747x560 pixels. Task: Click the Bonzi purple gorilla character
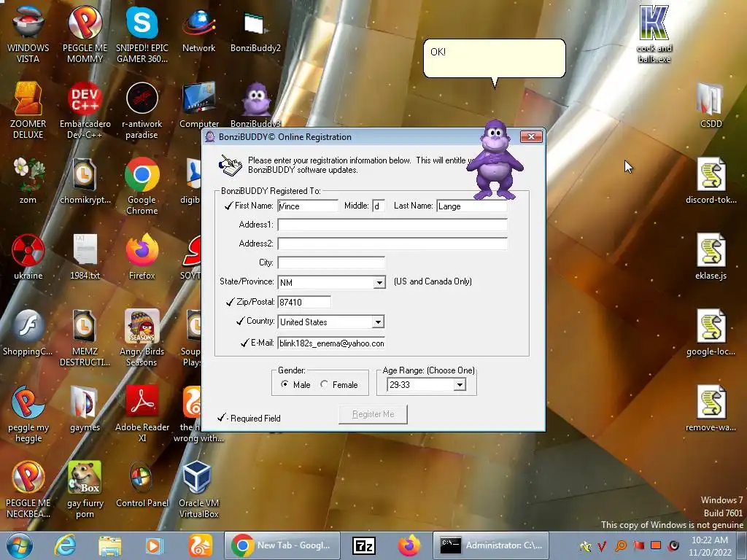pyautogui.click(x=495, y=160)
